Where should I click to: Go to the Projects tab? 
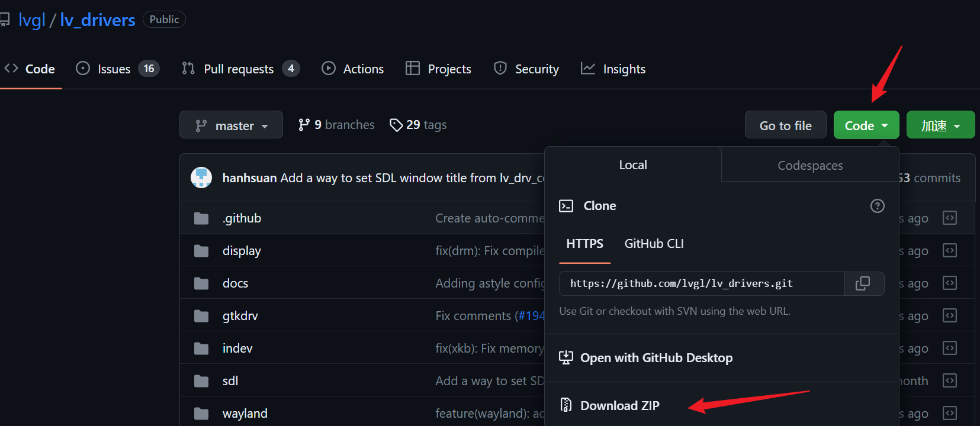pyautogui.click(x=438, y=69)
